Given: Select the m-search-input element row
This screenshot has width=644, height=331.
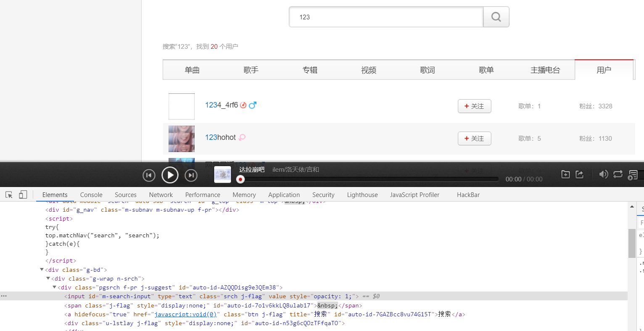Looking at the screenshot, I should (314, 296).
